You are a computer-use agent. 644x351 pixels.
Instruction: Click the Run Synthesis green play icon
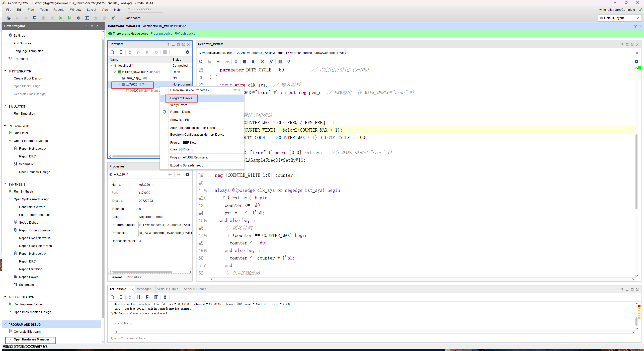pyautogui.click(x=10, y=191)
